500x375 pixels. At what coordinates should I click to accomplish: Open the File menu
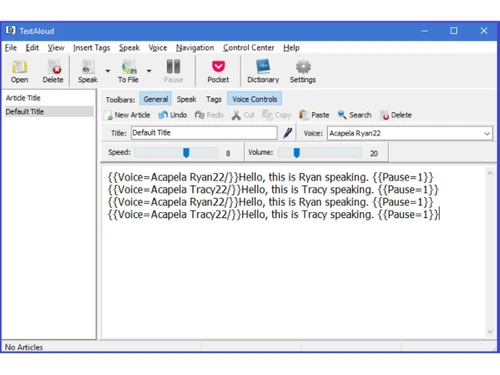click(x=11, y=48)
